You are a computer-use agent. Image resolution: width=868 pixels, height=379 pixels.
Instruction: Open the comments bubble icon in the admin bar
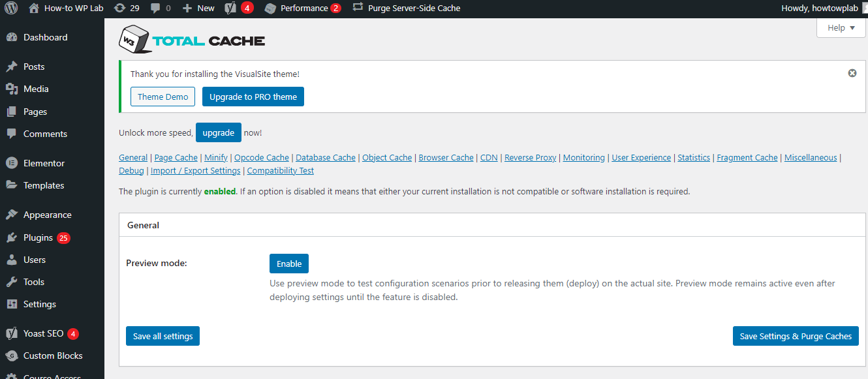[x=155, y=8]
